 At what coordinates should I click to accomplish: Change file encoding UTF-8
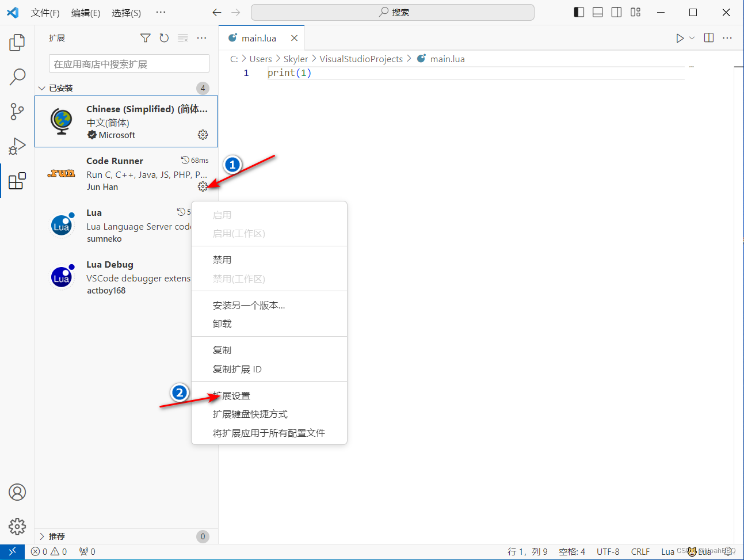click(x=608, y=551)
